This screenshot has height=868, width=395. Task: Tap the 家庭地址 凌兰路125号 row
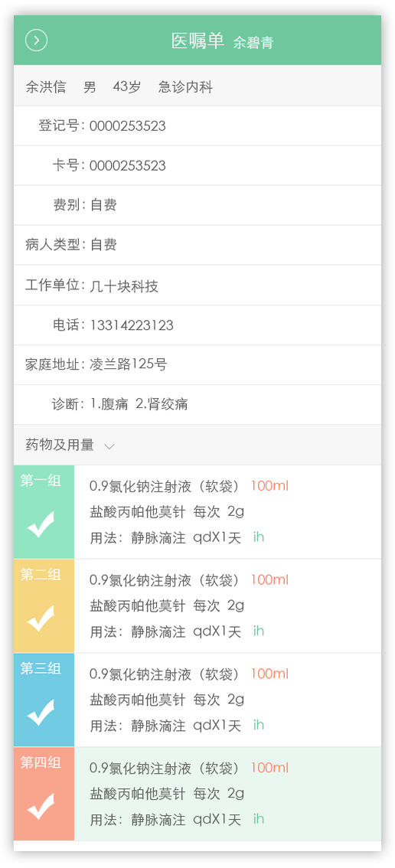tap(197, 365)
